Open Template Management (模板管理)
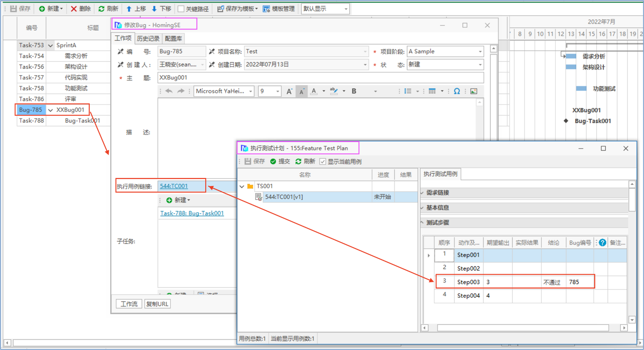Viewport: 644px width, 350px height. click(279, 9)
